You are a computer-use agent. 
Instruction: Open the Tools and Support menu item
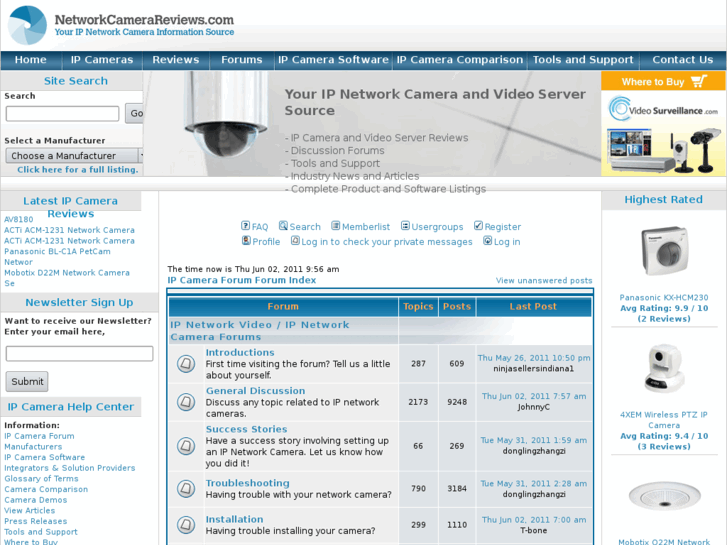(x=583, y=60)
